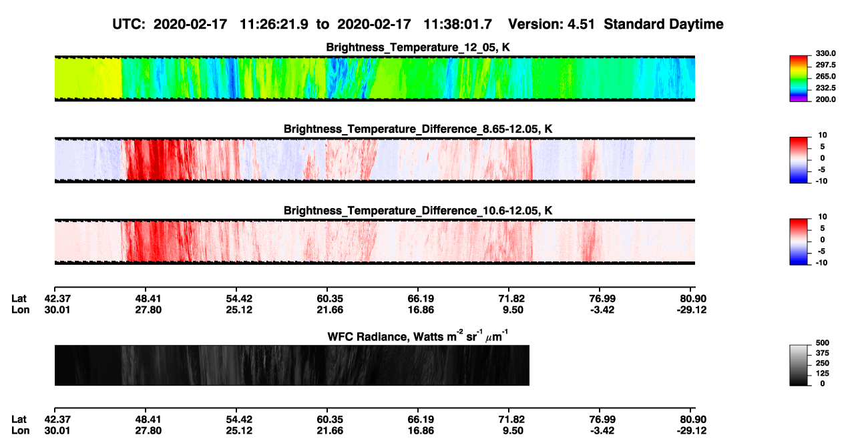868x445 pixels.
Task: Select the 8.65-12.05 difference image strip
Action: pos(375,160)
